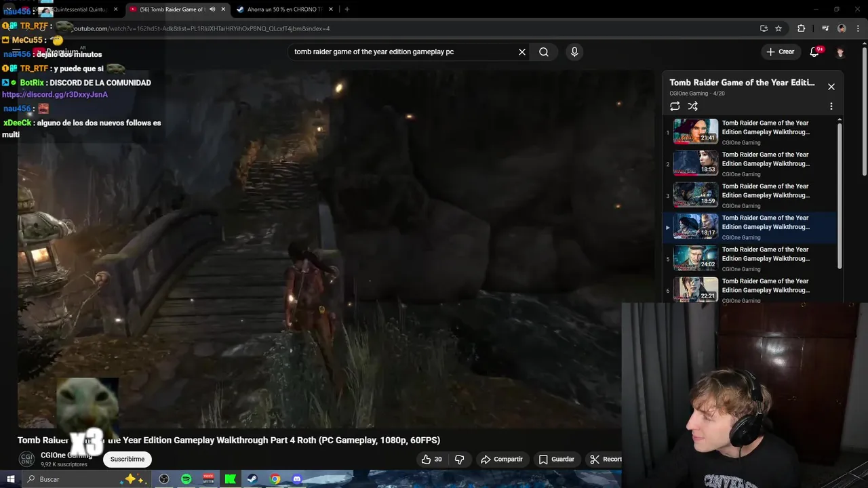Open Kick app from the taskbar
Image resolution: width=868 pixels, height=488 pixels.
(x=231, y=479)
